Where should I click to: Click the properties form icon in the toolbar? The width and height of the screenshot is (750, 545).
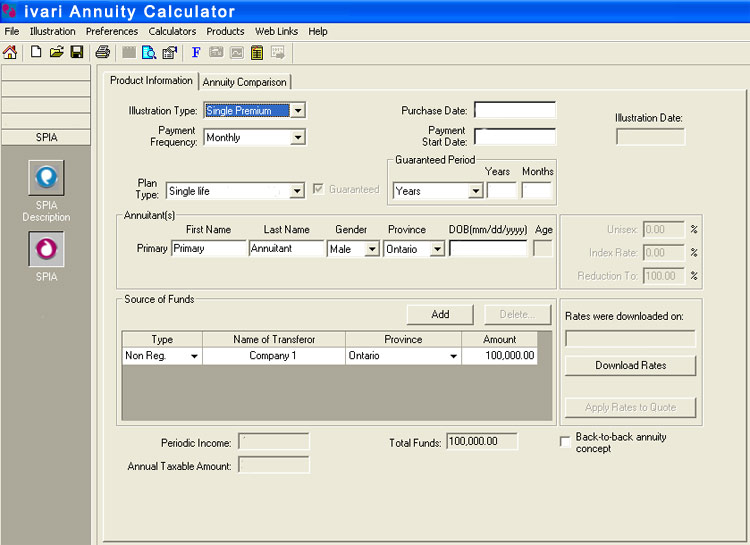(169, 52)
